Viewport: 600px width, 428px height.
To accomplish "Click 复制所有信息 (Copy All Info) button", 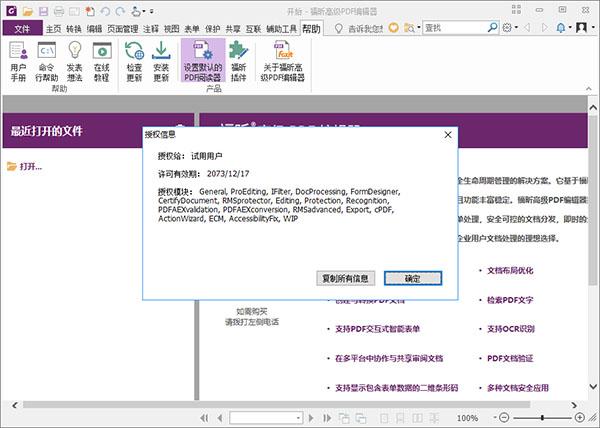I will pyautogui.click(x=345, y=278).
